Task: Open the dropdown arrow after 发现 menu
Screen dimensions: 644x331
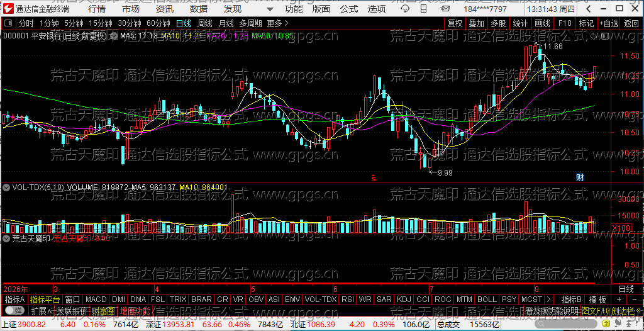Action: pyautogui.click(x=269, y=9)
